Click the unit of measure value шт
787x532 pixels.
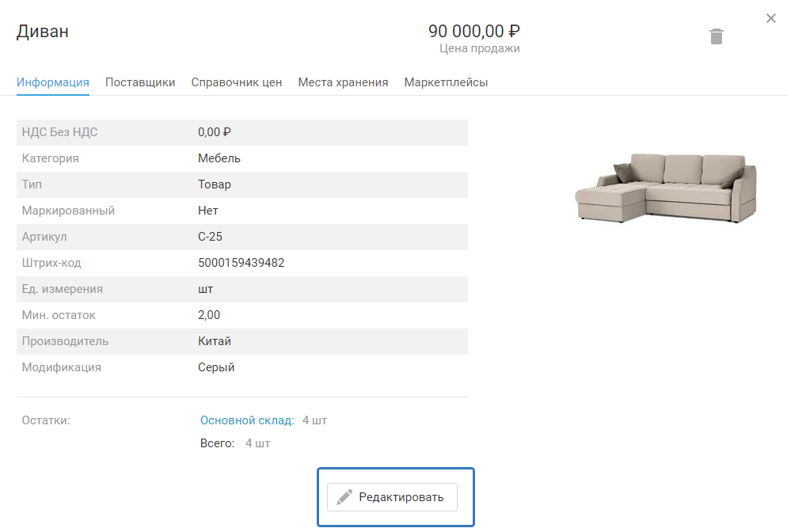coord(205,289)
